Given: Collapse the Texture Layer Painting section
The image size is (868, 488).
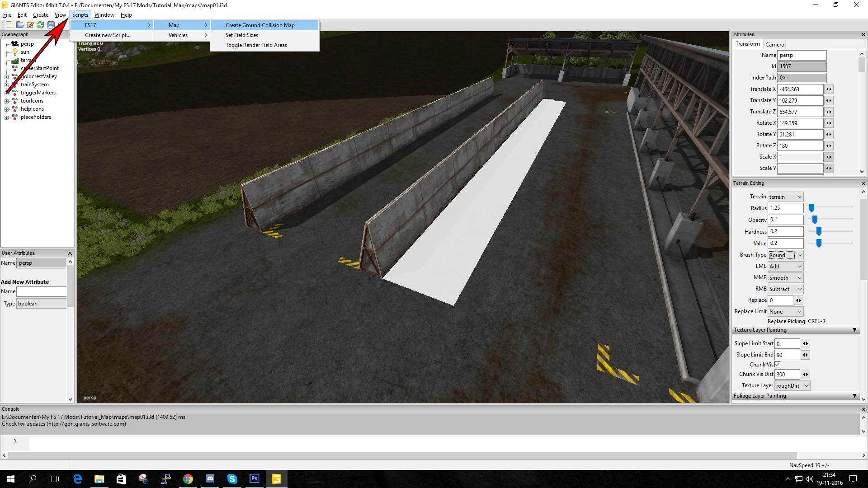Looking at the screenshot, I should pyautogui.click(x=854, y=330).
